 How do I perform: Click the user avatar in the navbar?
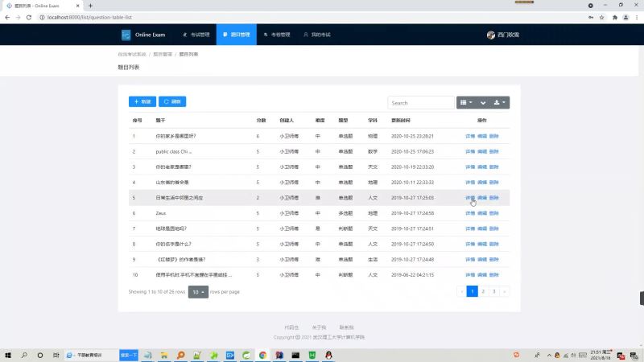(491, 35)
